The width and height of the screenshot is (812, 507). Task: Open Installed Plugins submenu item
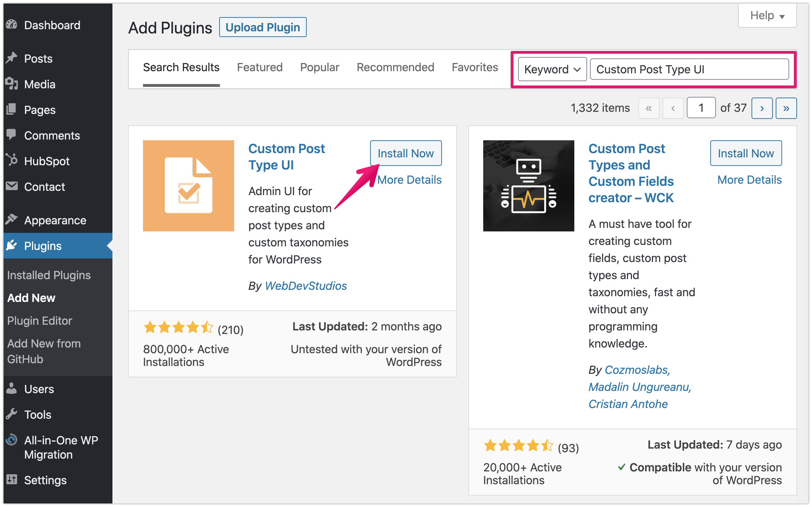(49, 275)
